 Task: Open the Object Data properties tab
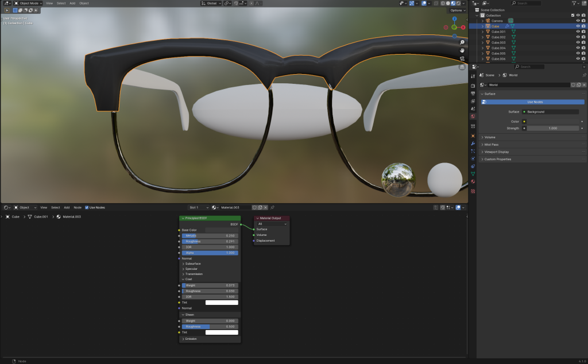coord(473,173)
